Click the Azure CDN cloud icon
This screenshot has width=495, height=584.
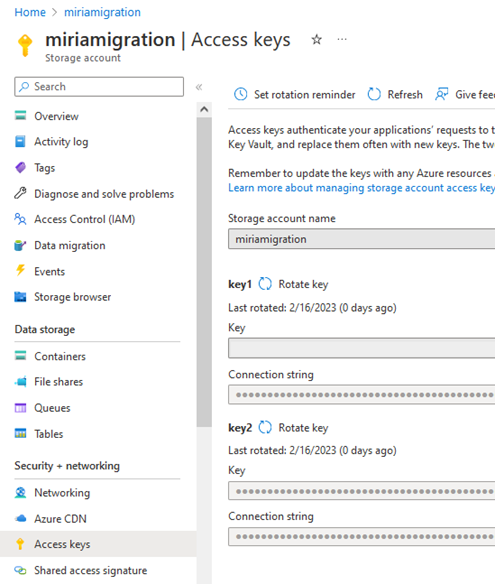tap(20, 518)
